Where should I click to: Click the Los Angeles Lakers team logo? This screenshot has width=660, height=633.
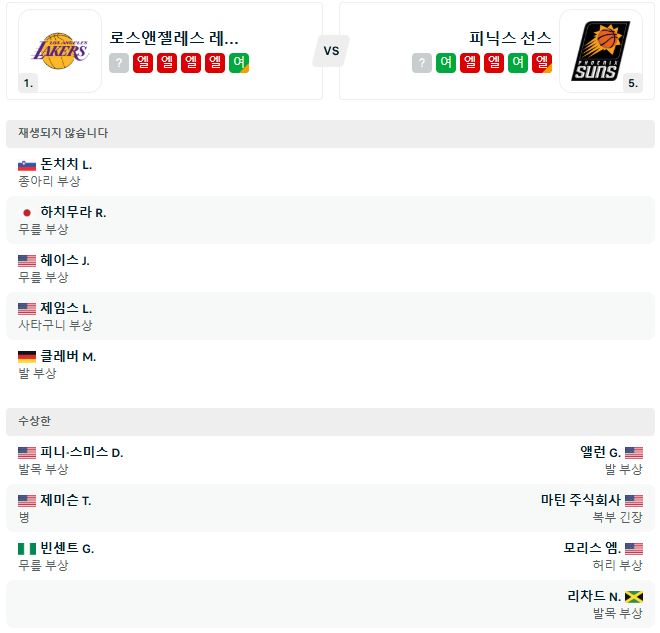point(60,50)
